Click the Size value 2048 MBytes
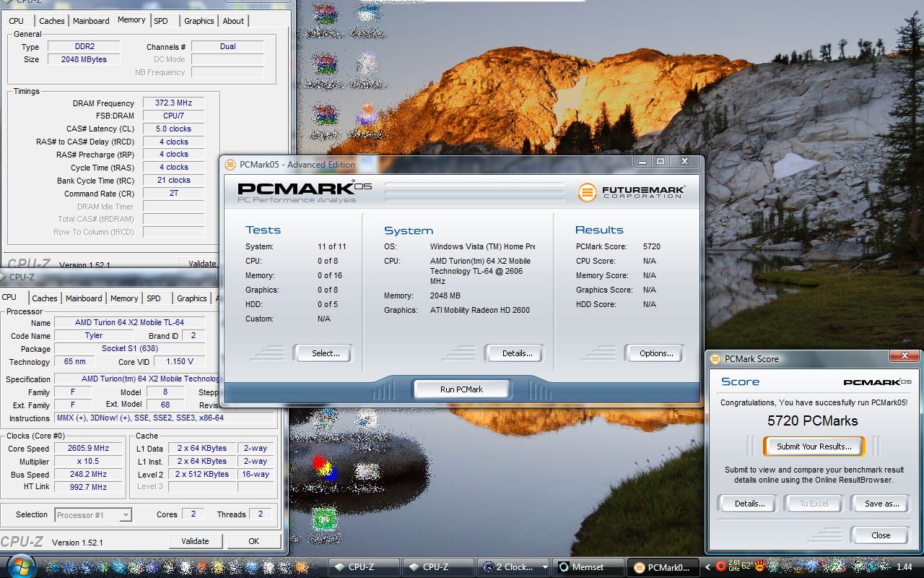This screenshot has width=924, height=578. (x=84, y=59)
